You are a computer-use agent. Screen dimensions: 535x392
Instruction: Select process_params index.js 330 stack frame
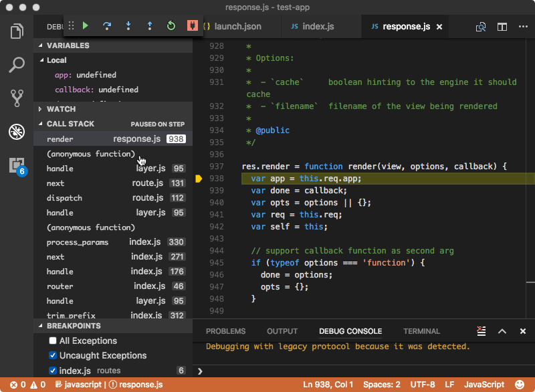[113, 242]
